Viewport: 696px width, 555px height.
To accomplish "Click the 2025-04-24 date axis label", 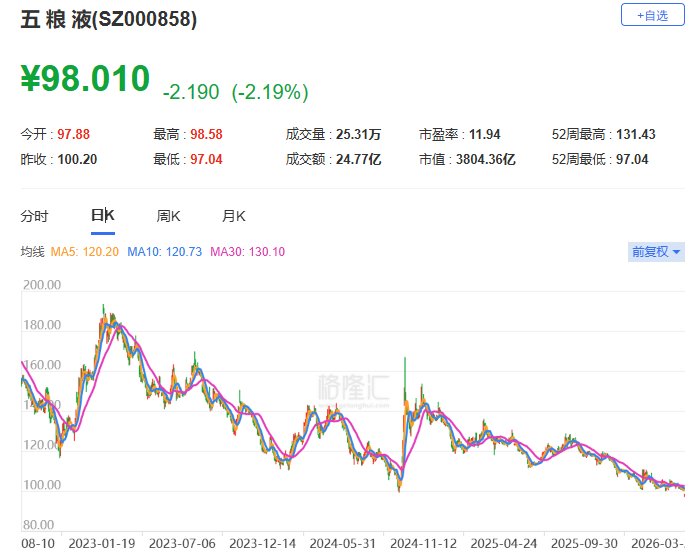I will [504, 543].
